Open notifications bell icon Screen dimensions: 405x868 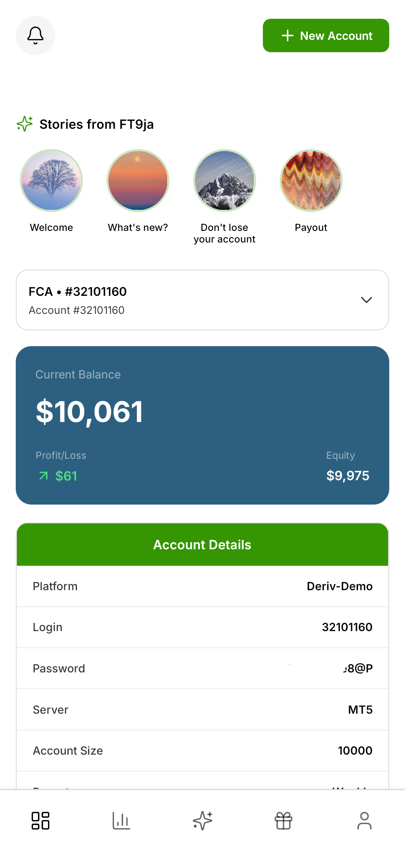(x=35, y=35)
